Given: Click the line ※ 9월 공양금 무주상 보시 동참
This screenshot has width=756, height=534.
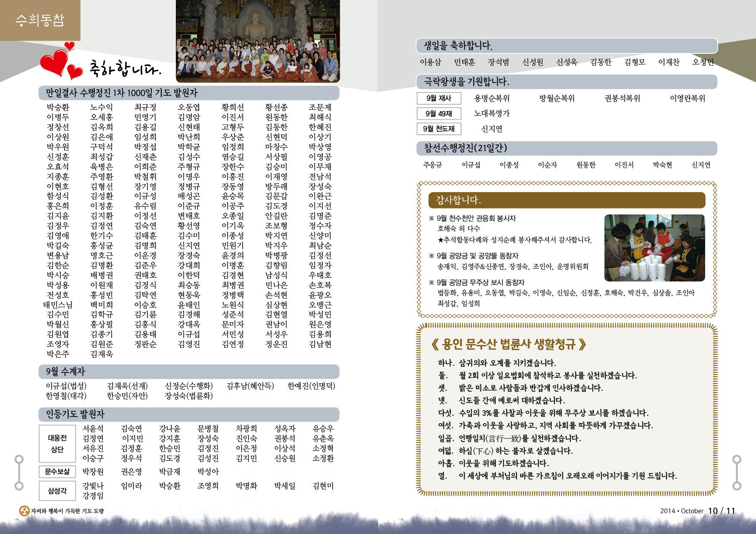Looking at the screenshot, I should 477,283.
